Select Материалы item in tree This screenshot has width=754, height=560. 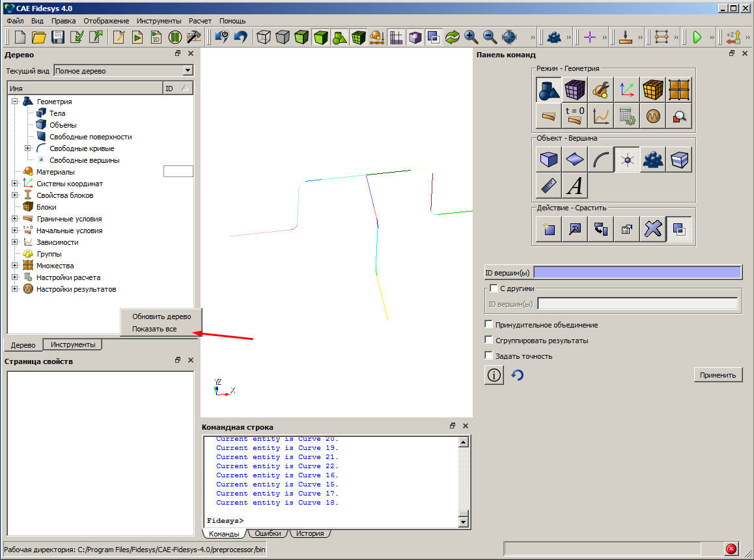pyautogui.click(x=55, y=172)
